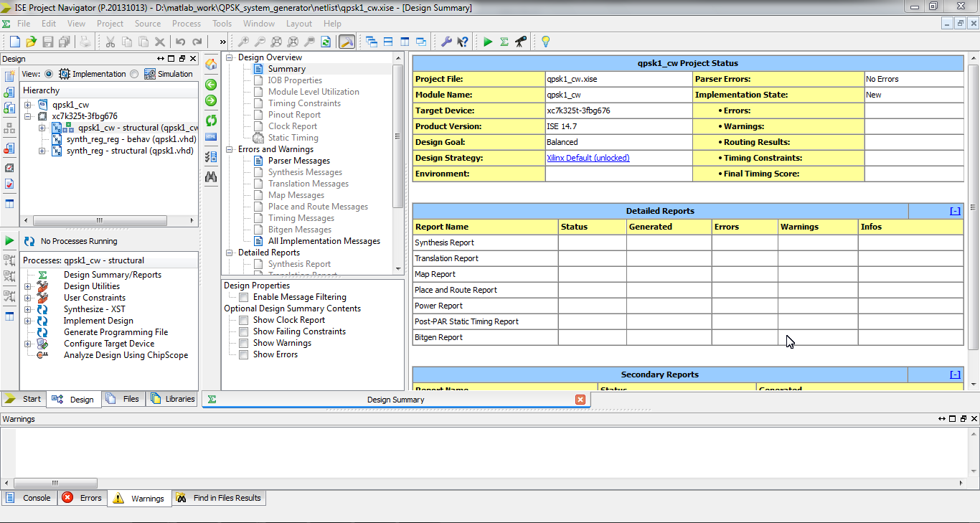
Task: Click the Cascade windows toolbar icon
Action: pos(372,42)
